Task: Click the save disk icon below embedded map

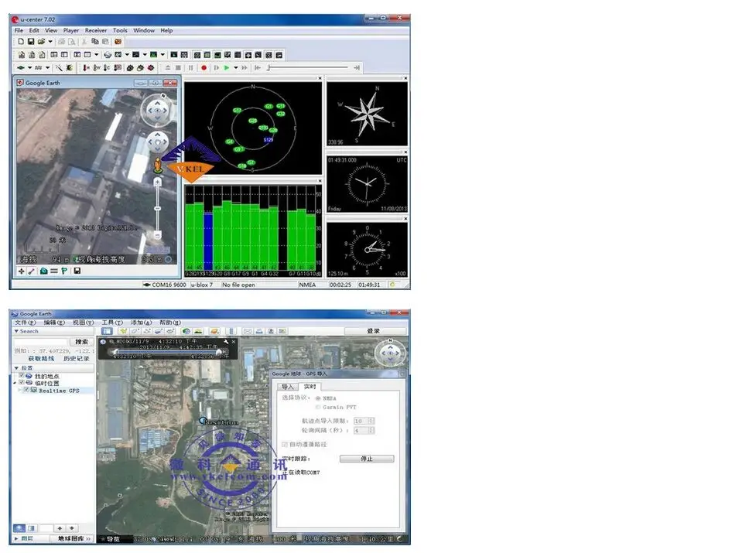Action: tap(77, 271)
